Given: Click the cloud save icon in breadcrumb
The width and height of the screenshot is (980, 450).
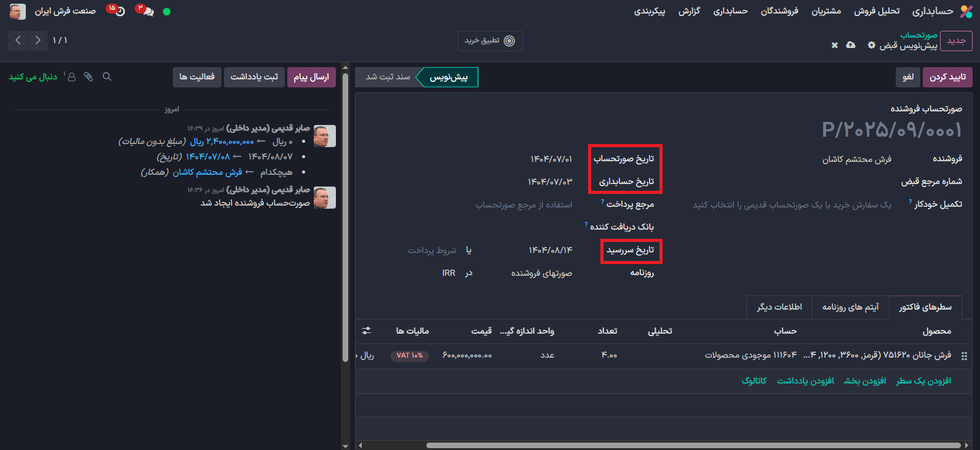Looking at the screenshot, I should point(851,46).
